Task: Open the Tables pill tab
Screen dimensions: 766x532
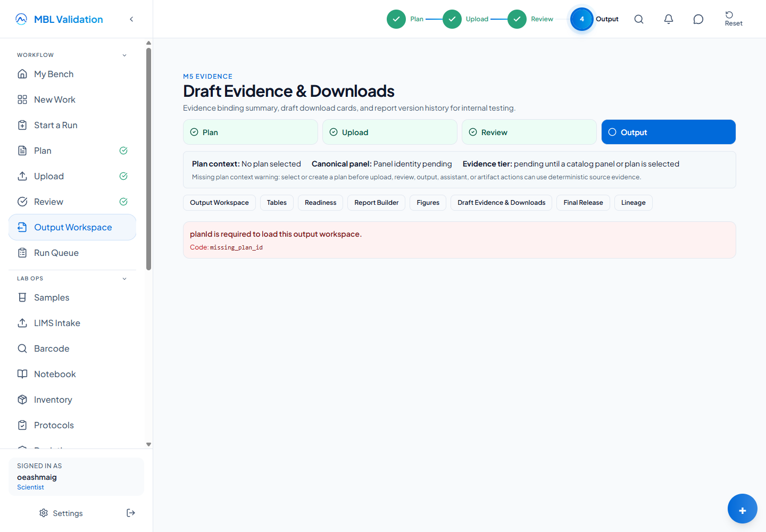Action: [277, 203]
